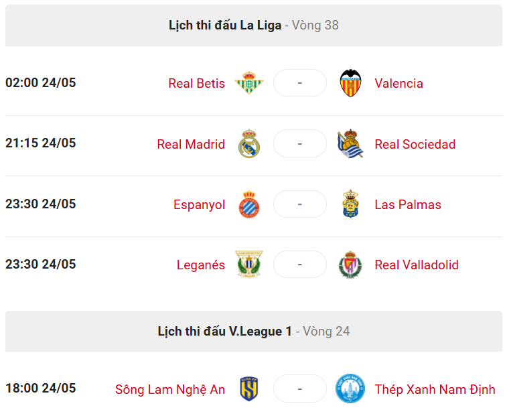Viewport: 507px width, 420px height.
Task: Open the Real Betis vs Valencia score box
Action: click(x=300, y=83)
